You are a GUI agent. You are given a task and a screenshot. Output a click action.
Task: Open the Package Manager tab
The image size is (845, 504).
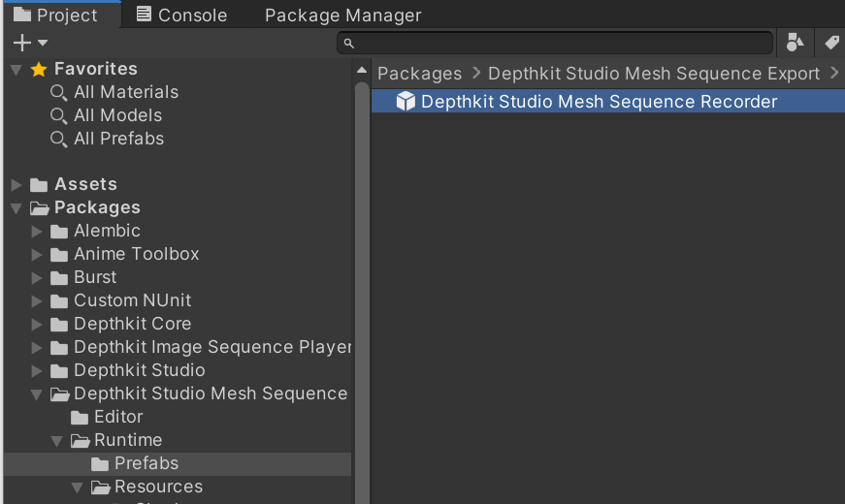pos(342,15)
